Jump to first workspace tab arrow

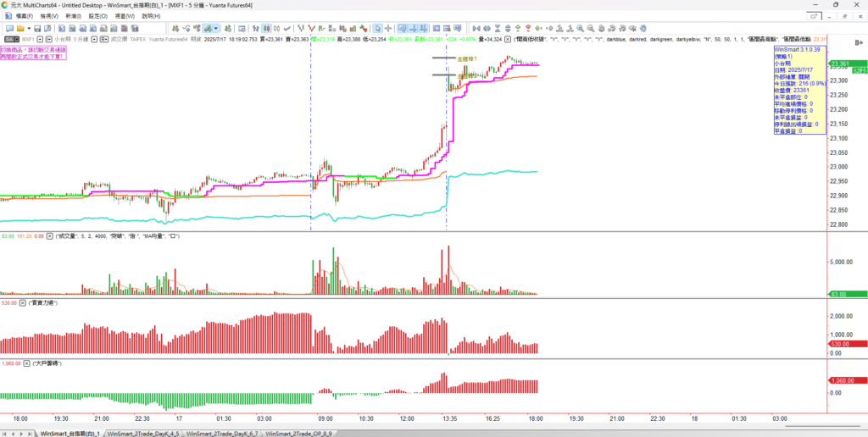click(x=6, y=433)
